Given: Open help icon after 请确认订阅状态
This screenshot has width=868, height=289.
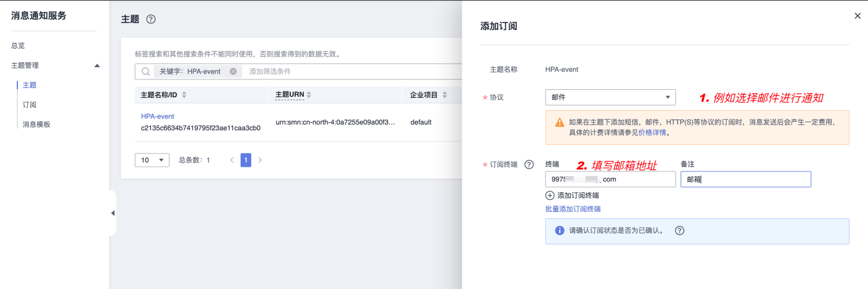Looking at the screenshot, I should tap(680, 231).
